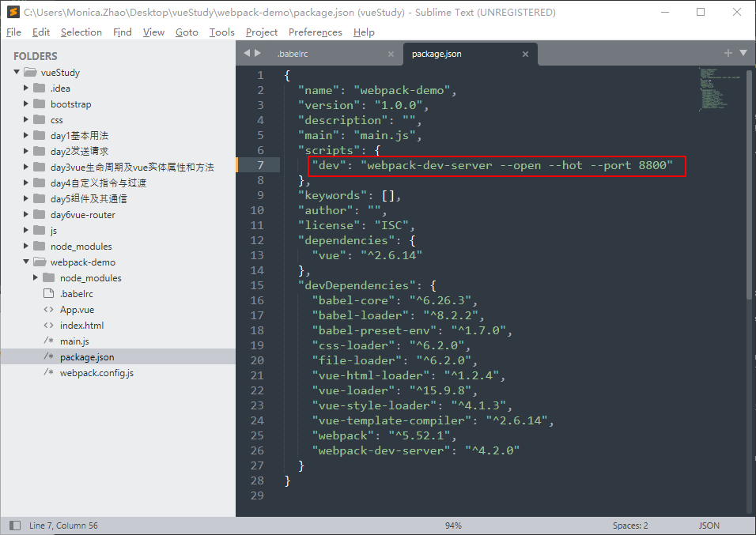Collapse the vueStudy root folder

(17, 72)
